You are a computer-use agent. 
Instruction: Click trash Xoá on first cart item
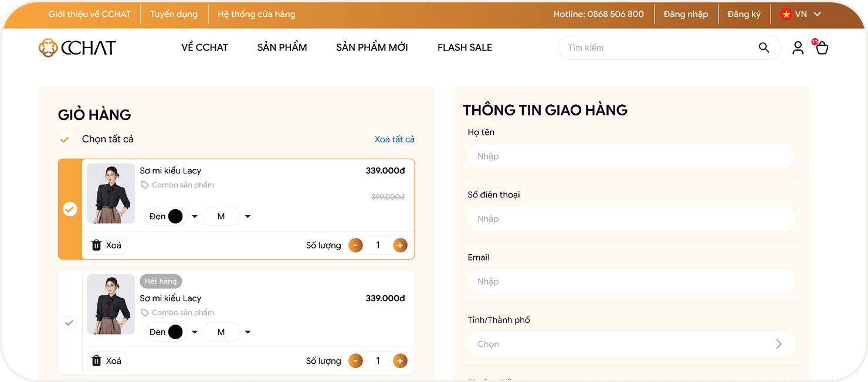pos(107,245)
